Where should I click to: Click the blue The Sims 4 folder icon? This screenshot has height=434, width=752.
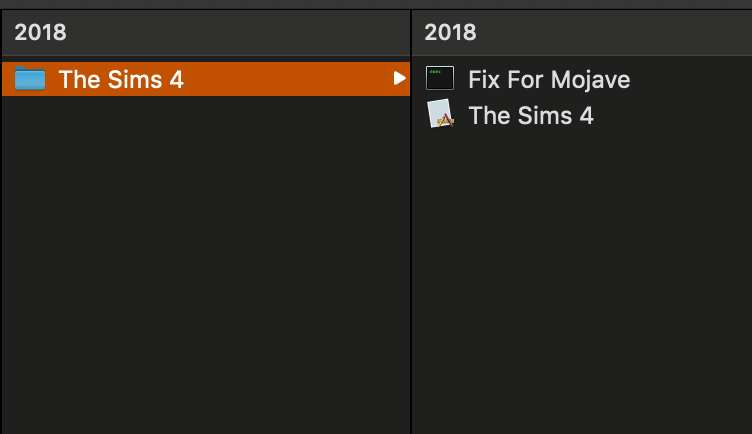[30, 79]
